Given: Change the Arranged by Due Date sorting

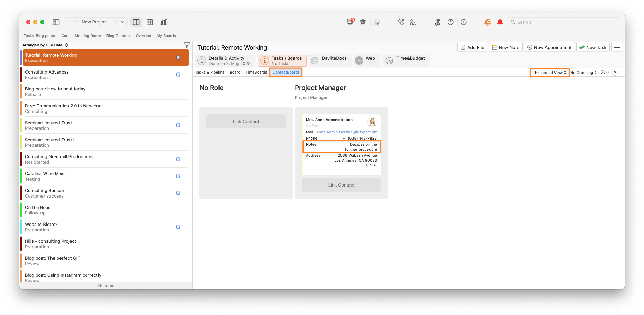Looking at the screenshot, I should click(x=45, y=45).
